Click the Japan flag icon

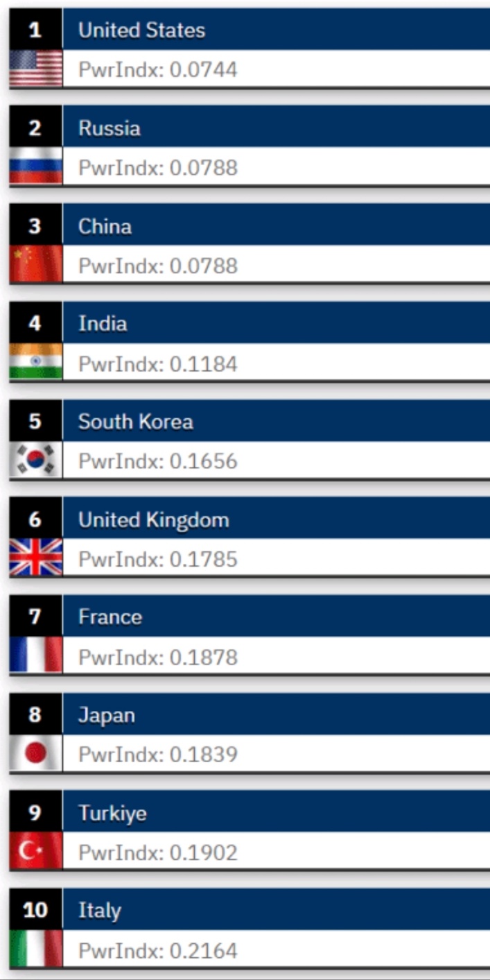[36, 754]
